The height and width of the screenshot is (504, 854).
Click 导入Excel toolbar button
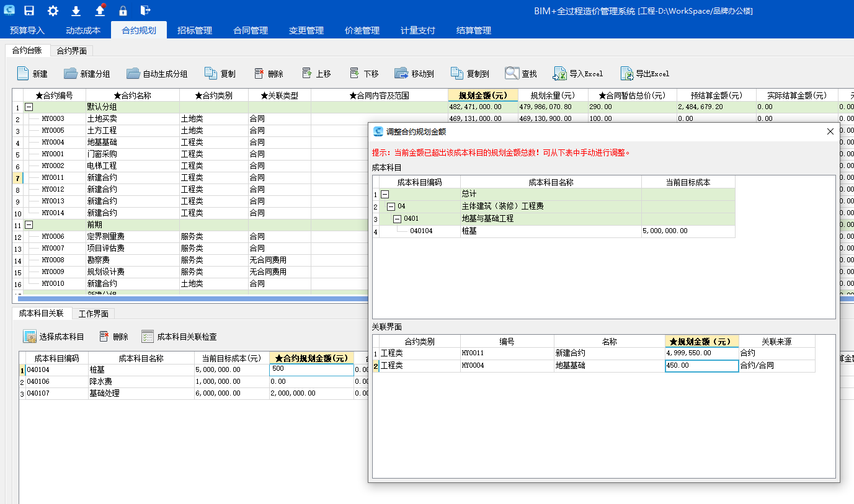(x=578, y=74)
